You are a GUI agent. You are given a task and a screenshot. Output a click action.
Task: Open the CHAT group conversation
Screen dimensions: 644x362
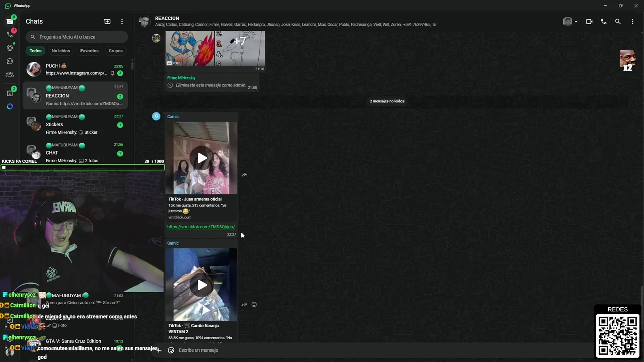[x=75, y=152]
